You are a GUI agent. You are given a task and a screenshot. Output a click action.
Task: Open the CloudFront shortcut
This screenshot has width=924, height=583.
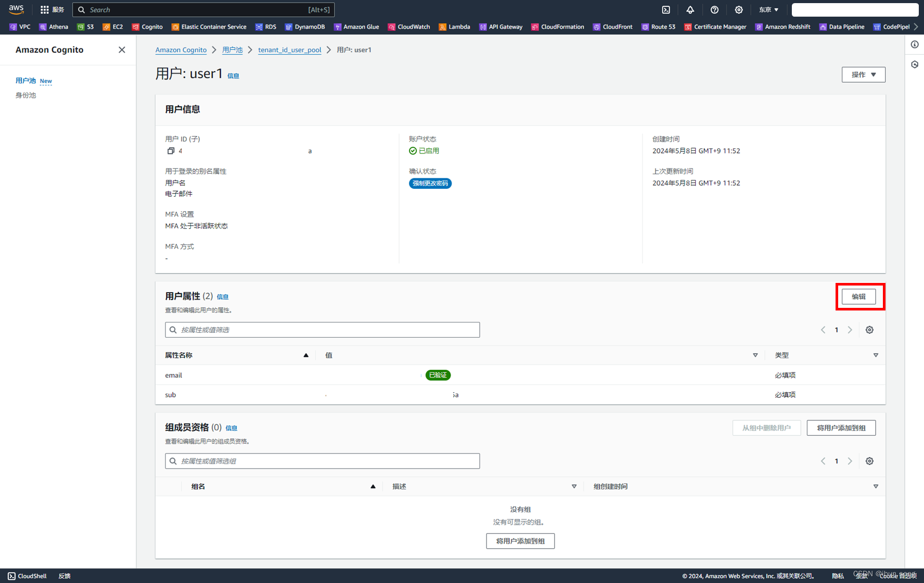[613, 27]
